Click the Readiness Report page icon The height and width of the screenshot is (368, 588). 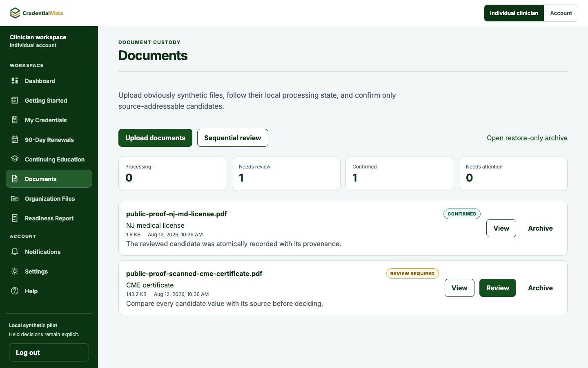(x=15, y=218)
